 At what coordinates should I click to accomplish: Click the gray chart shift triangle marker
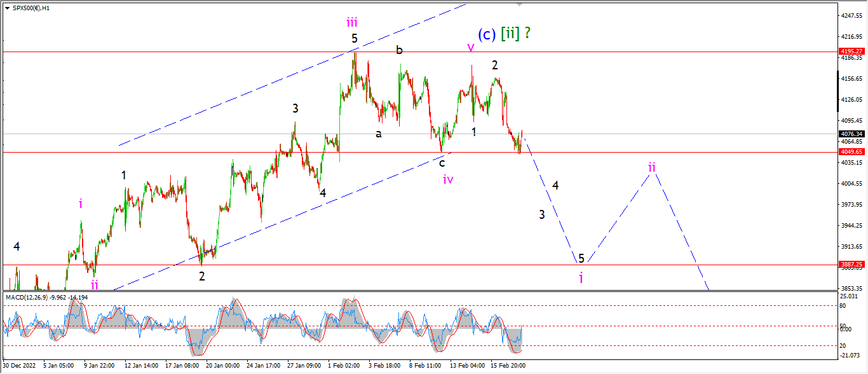[x=520, y=4]
